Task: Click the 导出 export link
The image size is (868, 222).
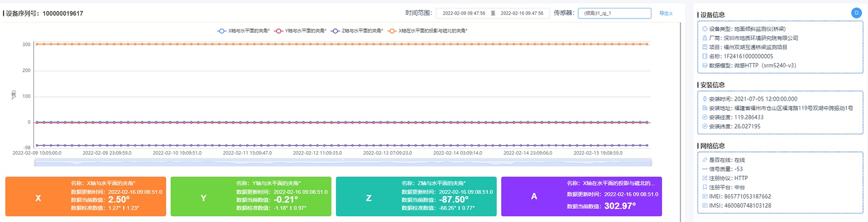Action: coord(666,13)
